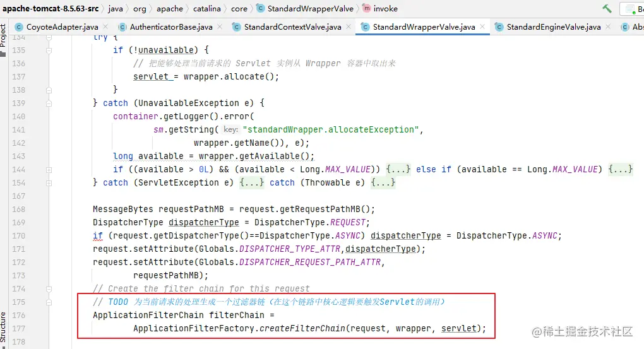
Task: Click request.getRequestPathMB() on line 168
Action: 305,209
